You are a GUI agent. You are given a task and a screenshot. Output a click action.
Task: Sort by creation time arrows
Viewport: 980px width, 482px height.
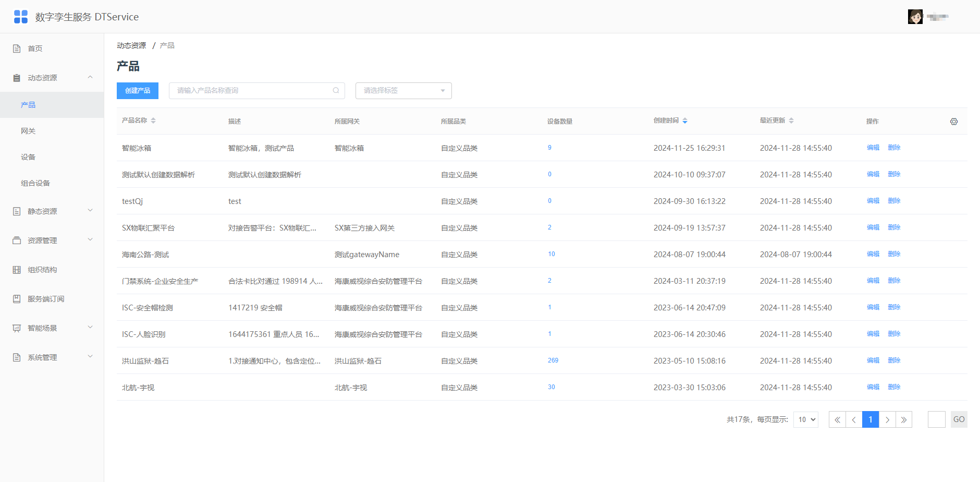(685, 121)
